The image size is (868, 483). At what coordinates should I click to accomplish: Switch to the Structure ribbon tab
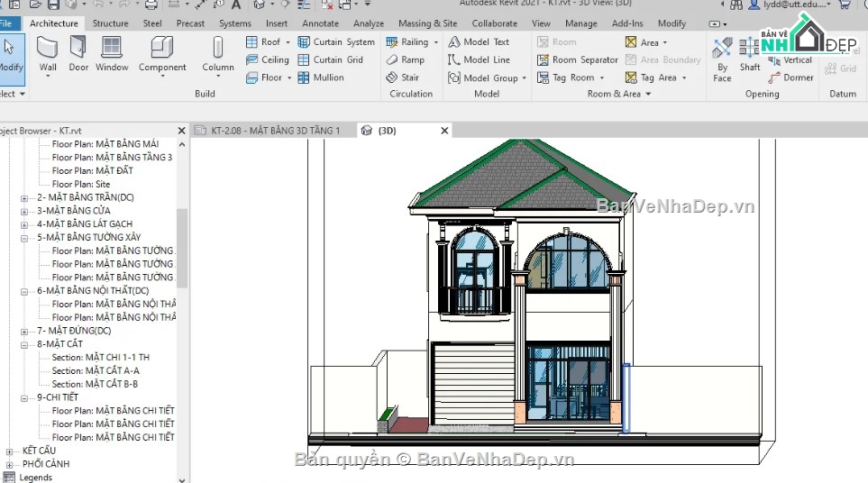click(x=110, y=23)
